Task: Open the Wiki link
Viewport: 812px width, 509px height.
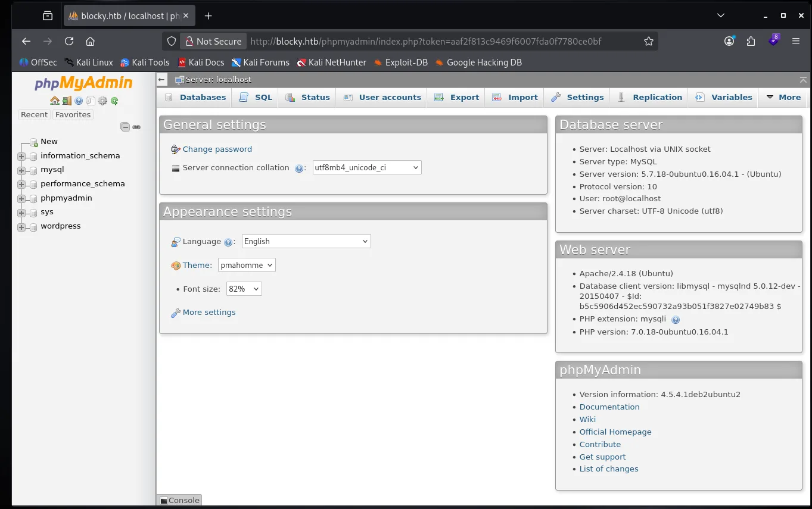Action: tap(587, 420)
